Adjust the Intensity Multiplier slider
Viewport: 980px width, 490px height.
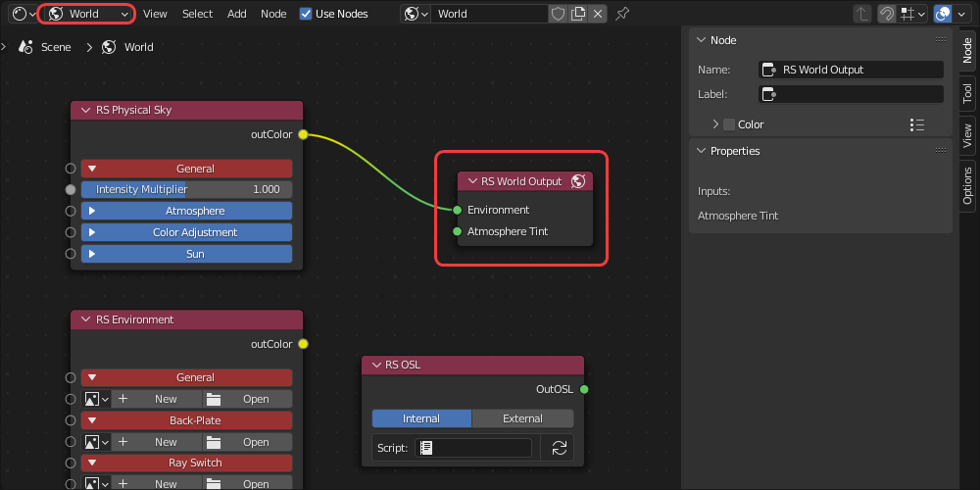tap(186, 189)
